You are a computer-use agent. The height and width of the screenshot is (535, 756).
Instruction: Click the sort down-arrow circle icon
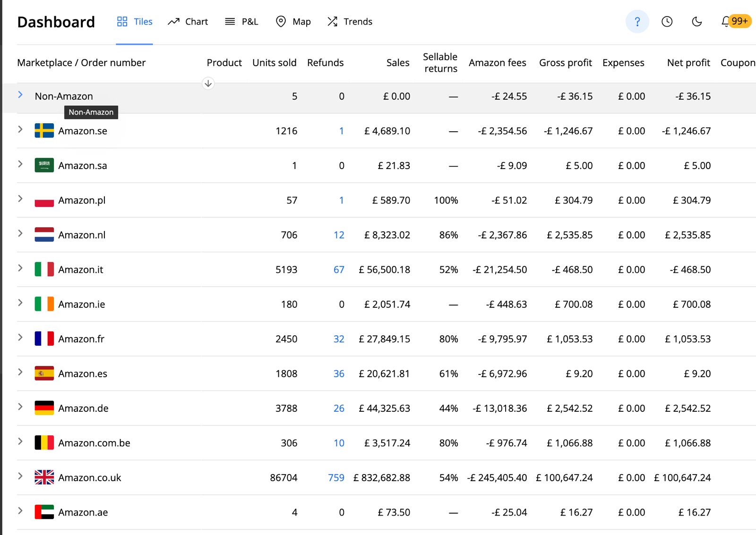208,84
